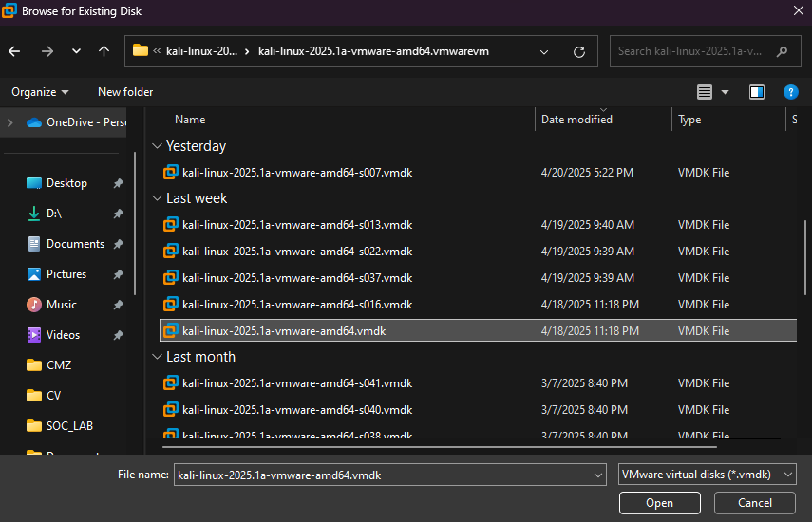
Task: Create a New folder
Action: [x=125, y=92]
